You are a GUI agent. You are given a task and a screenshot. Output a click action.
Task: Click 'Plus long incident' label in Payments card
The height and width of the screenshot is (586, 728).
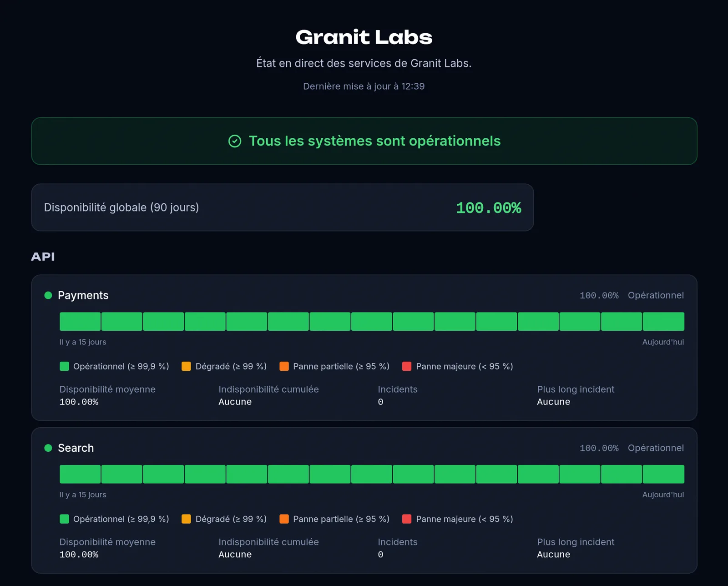coord(576,389)
